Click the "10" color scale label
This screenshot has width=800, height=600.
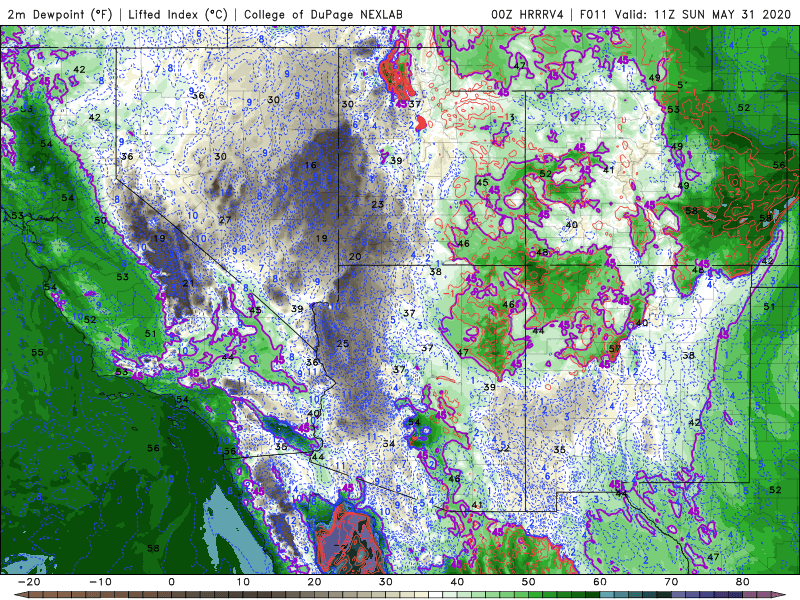pos(243,582)
